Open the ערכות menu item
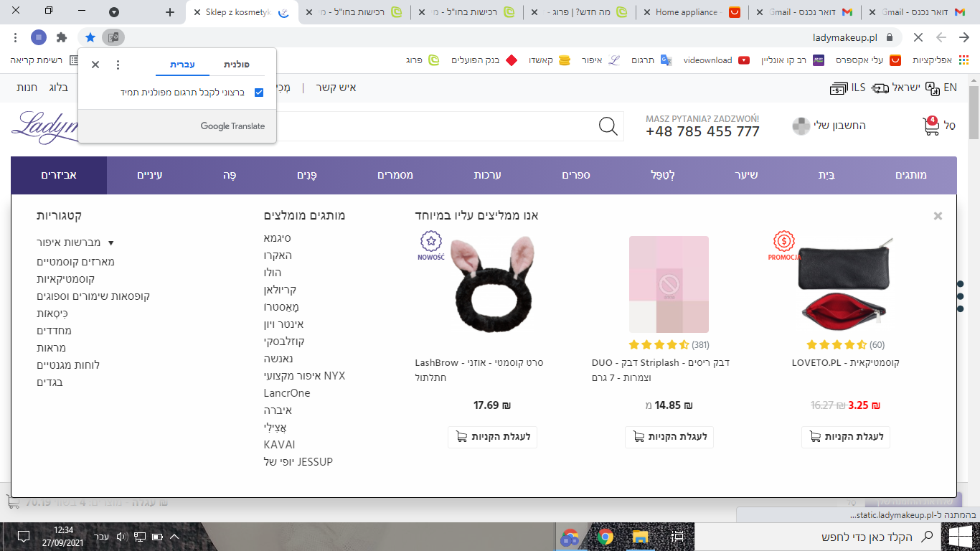The height and width of the screenshot is (551, 980). pyautogui.click(x=487, y=175)
